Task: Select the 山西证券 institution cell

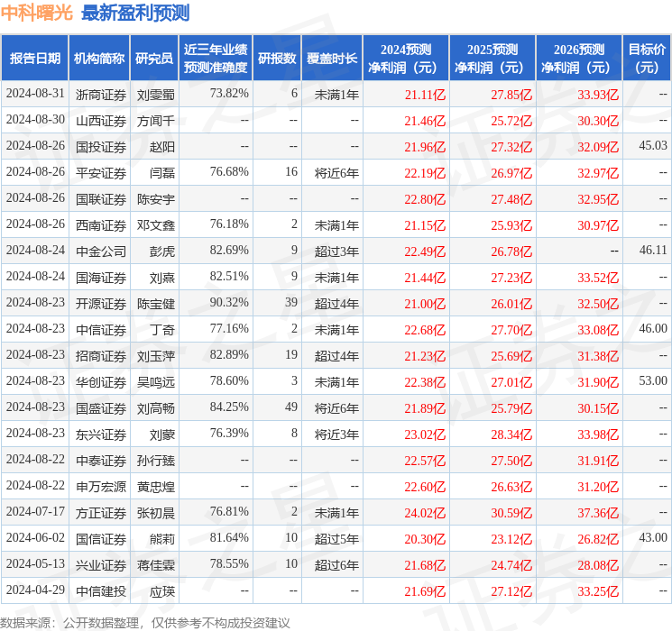Action: [101, 121]
